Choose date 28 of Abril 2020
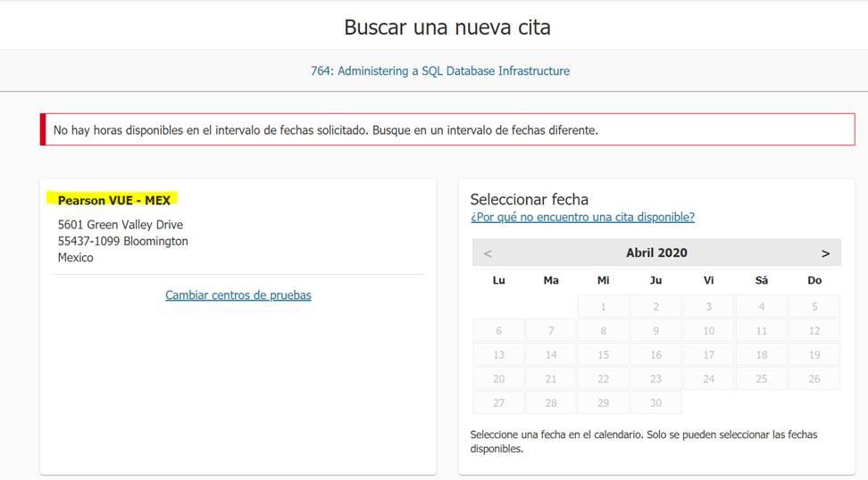This screenshot has height=480, width=868. click(x=551, y=402)
